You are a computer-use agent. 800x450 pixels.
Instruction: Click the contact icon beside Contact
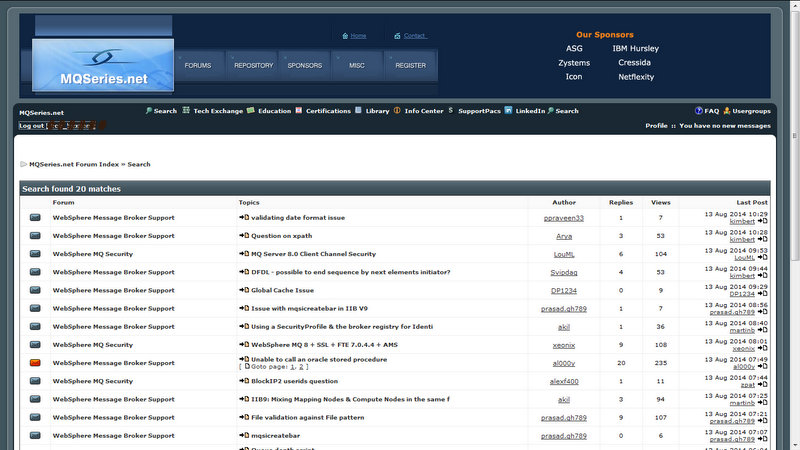(397, 36)
